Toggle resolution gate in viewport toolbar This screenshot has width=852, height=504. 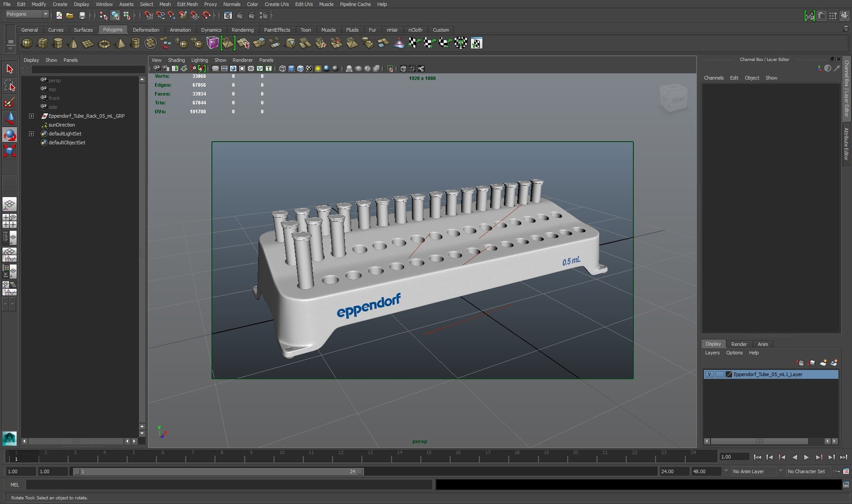[233, 69]
